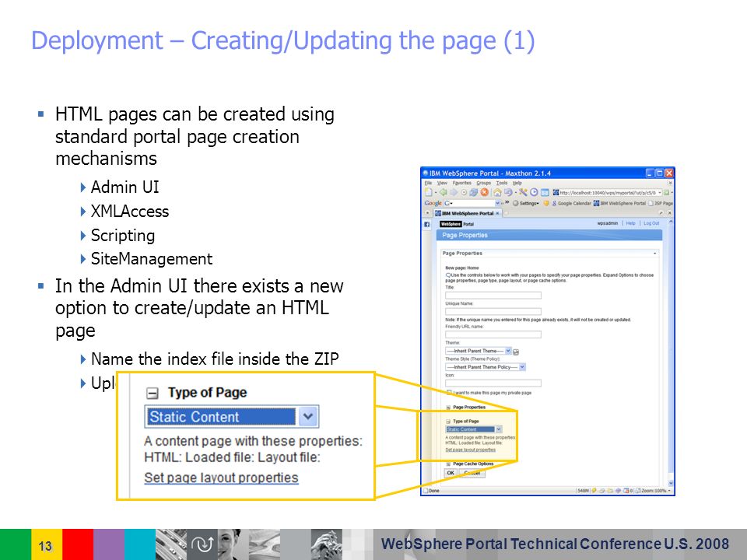Open the Theme dropdown Inherit Parent Theme
This screenshot has height=560, width=747.
click(479, 352)
